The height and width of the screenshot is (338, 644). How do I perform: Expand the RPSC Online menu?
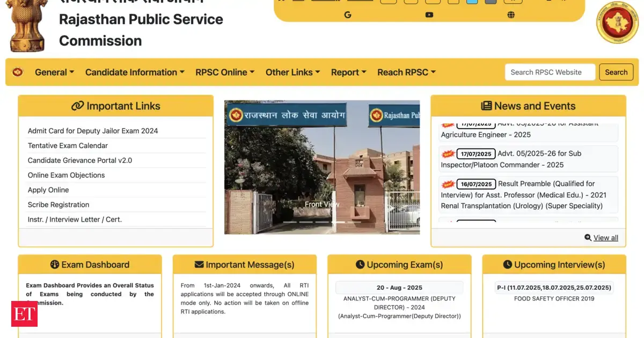coord(225,72)
